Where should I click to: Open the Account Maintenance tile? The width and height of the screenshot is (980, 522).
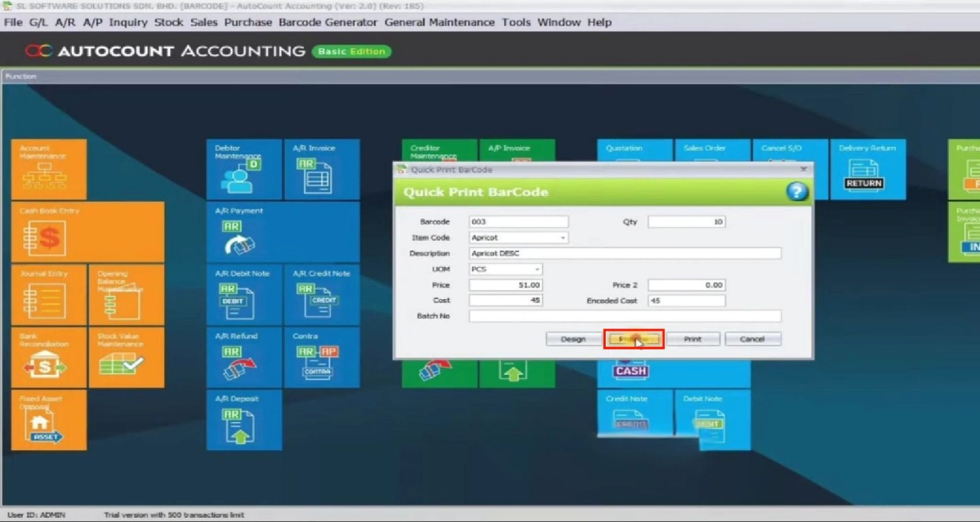pos(49,169)
